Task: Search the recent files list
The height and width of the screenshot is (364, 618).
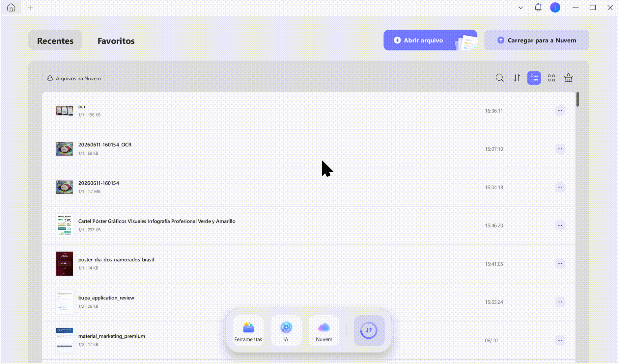Action: click(x=500, y=78)
